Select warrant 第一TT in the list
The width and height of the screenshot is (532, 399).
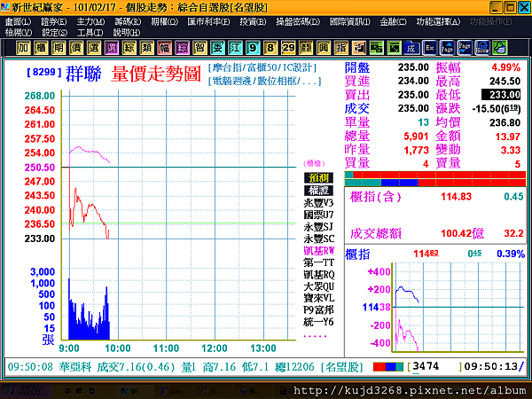click(318, 262)
